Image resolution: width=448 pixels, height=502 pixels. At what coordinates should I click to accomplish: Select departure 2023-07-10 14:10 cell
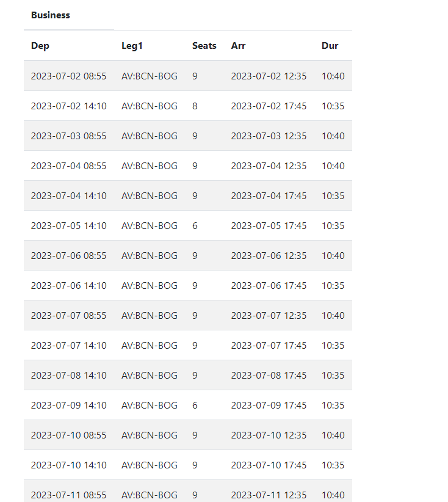point(68,465)
